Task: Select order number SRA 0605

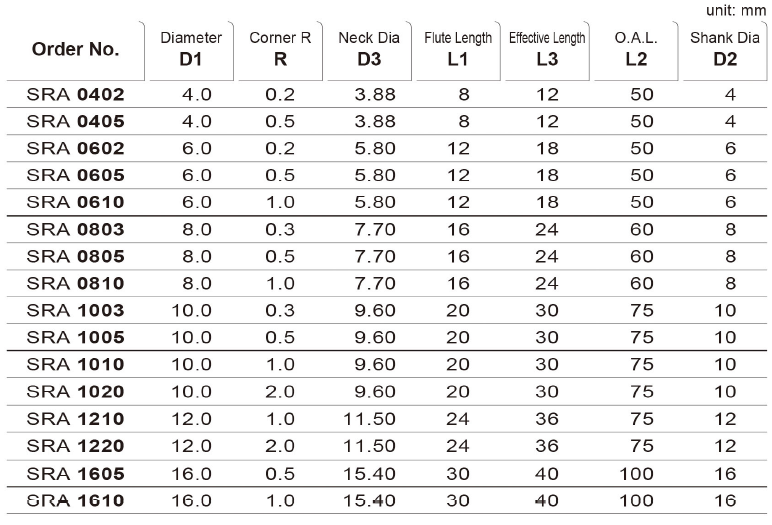Action: [x=75, y=175]
